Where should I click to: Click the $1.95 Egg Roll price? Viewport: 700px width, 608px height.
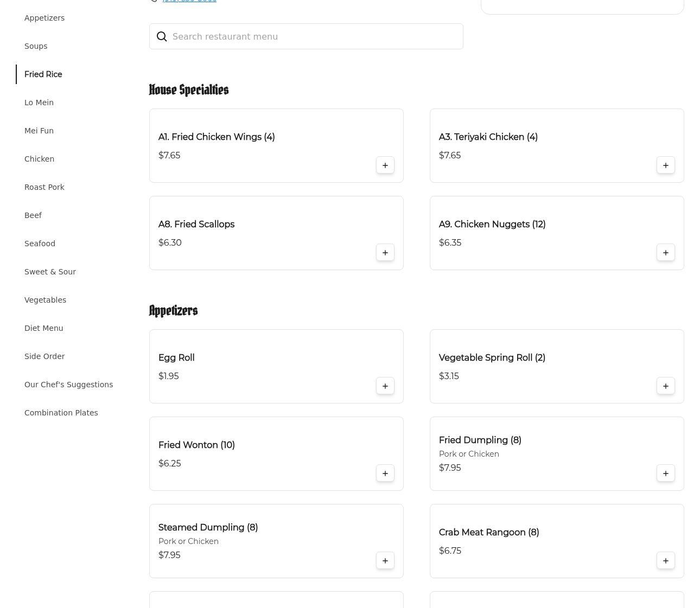(x=169, y=376)
